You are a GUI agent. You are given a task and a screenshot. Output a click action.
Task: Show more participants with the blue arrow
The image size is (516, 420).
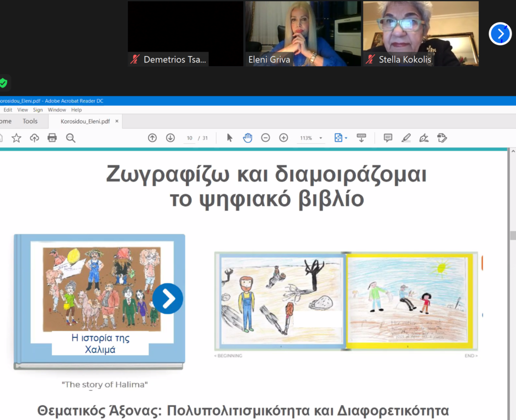point(500,34)
